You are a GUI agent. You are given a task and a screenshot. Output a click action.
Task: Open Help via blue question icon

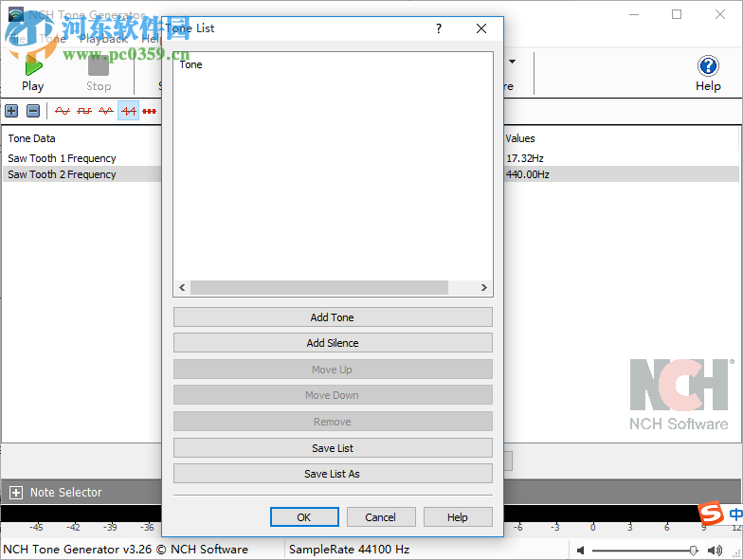(708, 66)
